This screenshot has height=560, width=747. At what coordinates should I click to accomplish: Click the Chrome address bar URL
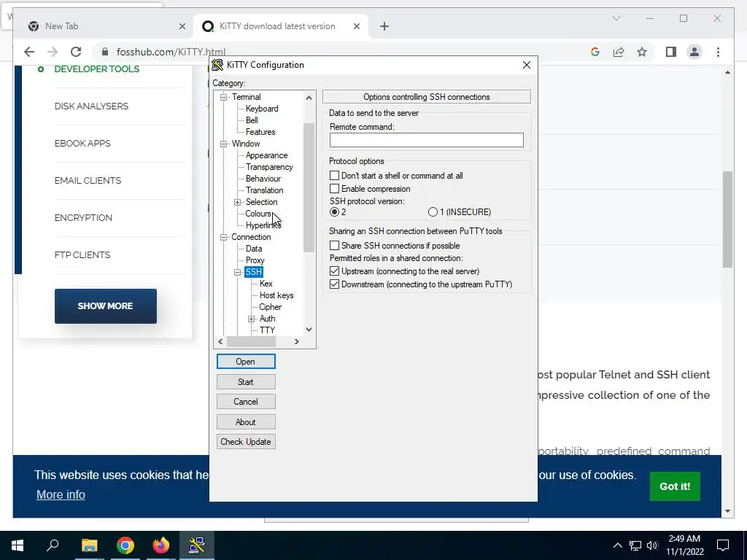point(171,52)
